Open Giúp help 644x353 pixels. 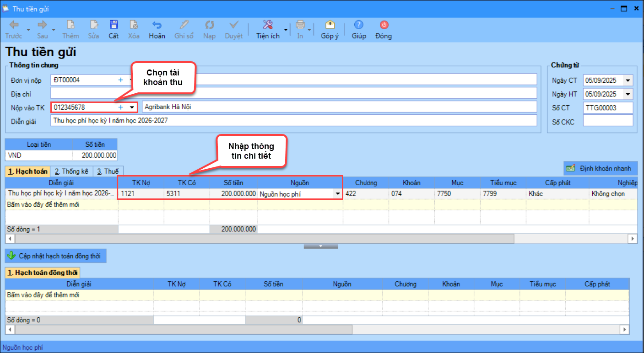tap(359, 30)
